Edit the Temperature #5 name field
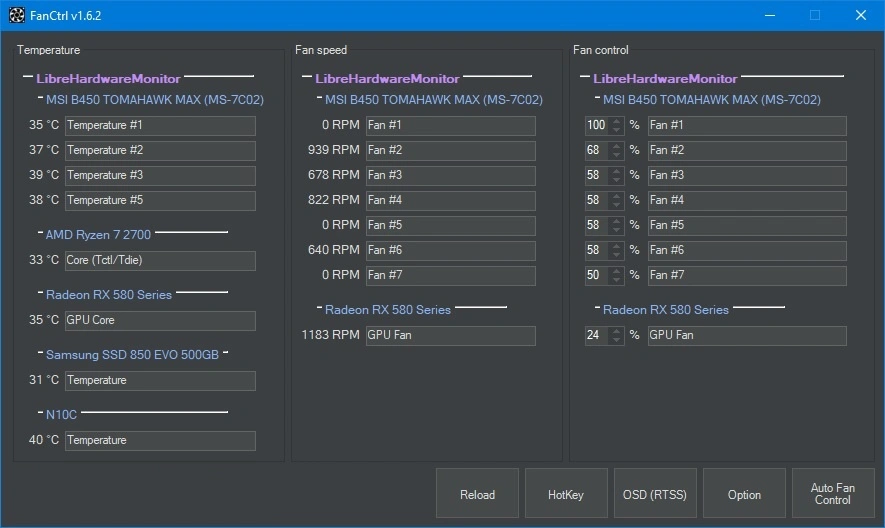The height and width of the screenshot is (528, 885). (160, 200)
